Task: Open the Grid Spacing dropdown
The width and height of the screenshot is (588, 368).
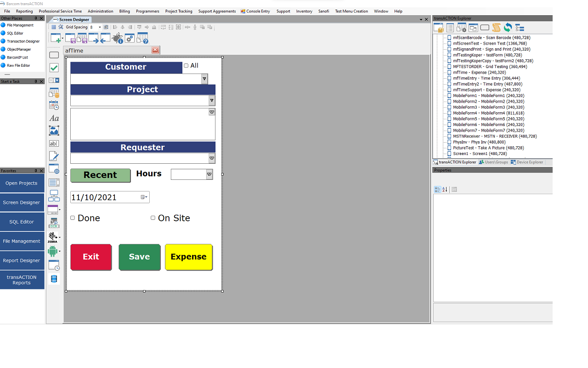Action: (x=100, y=27)
